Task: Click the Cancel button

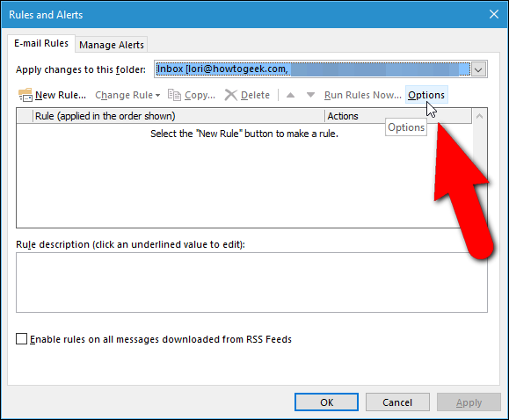Action: point(397,402)
